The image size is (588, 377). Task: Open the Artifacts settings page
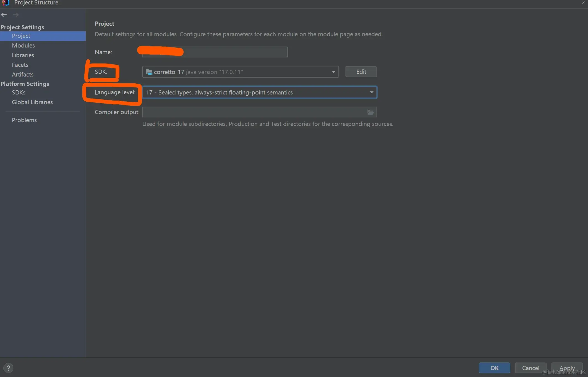(x=22, y=74)
